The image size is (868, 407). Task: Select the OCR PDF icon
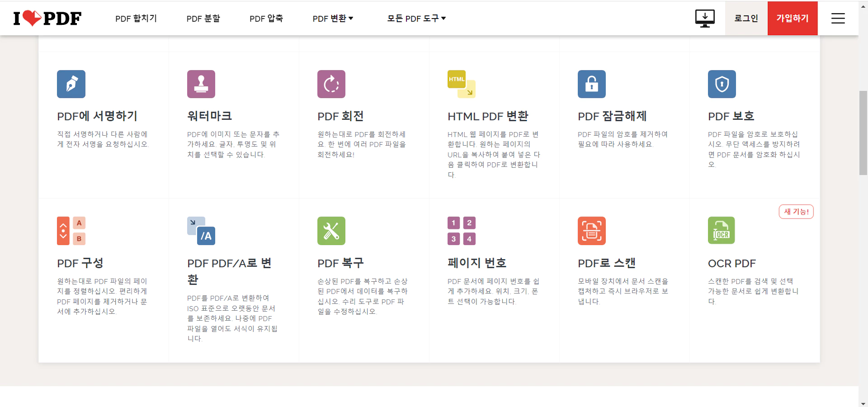(722, 230)
